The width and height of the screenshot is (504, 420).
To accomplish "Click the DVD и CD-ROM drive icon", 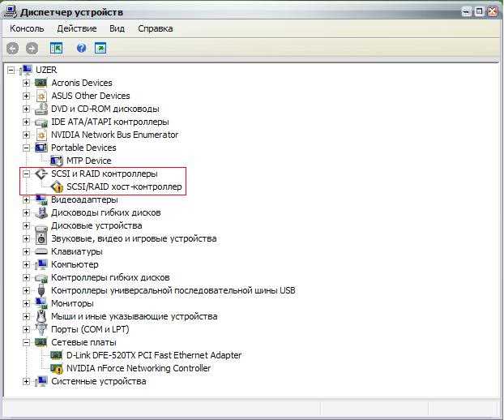I will 41,109.
